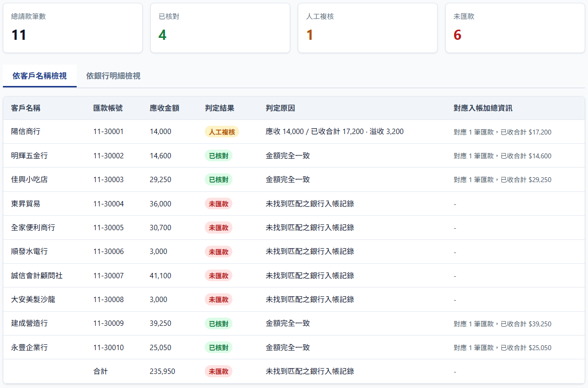Viewport: 588px width, 388px height.
Task: Click the 人工複核 badge for 陽信商行
Action: click(x=222, y=132)
